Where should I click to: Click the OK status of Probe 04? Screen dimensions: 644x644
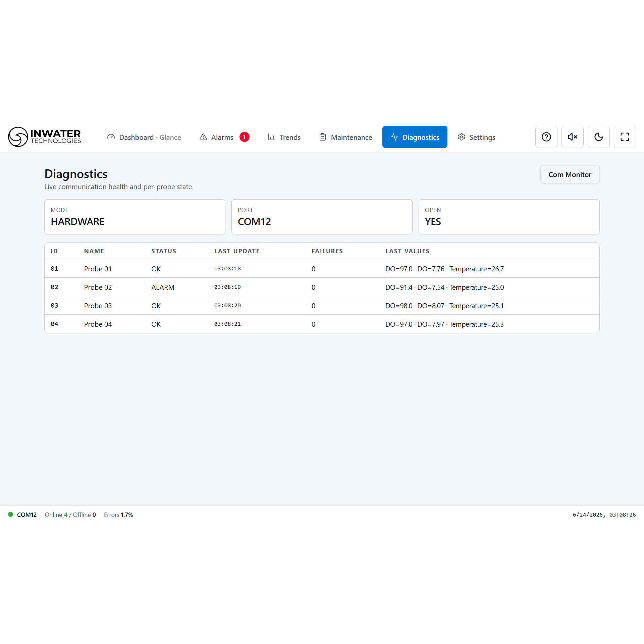[156, 324]
